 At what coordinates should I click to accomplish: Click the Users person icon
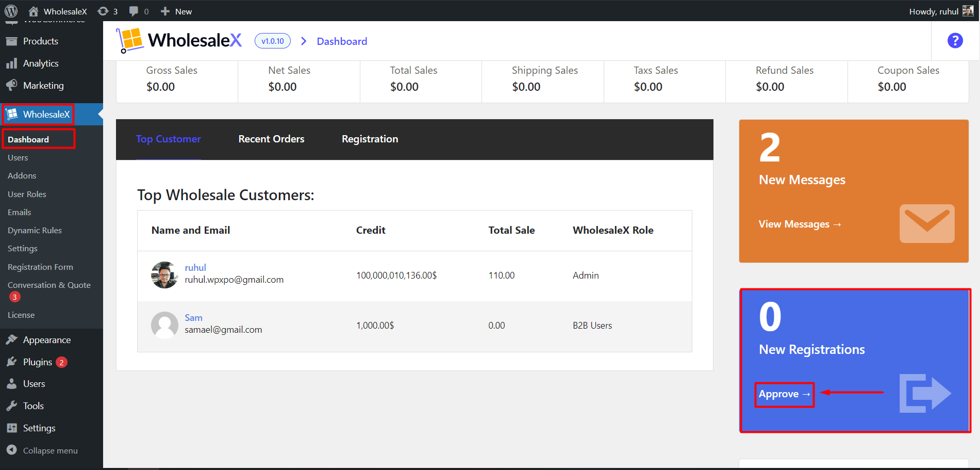coord(11,384)
